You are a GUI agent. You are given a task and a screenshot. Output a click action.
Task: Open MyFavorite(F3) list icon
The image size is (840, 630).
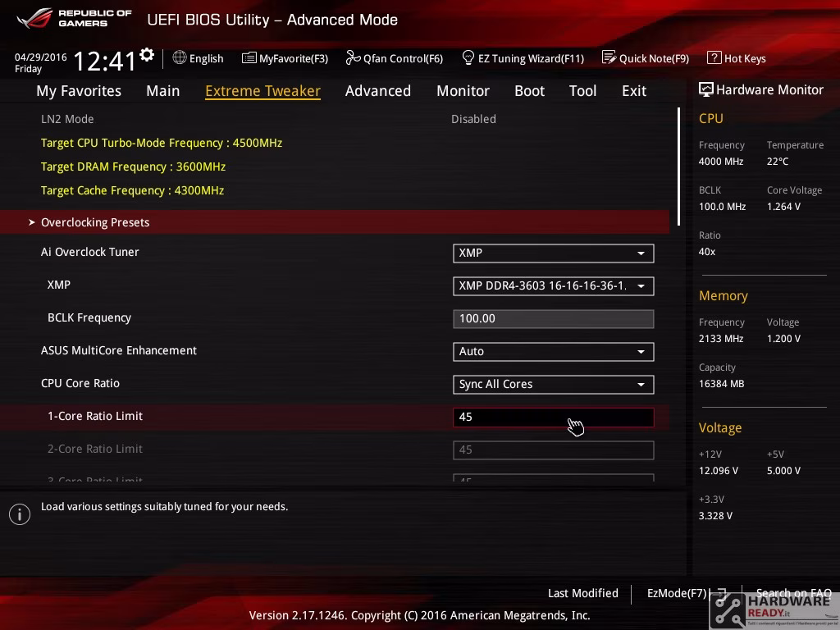249,58
